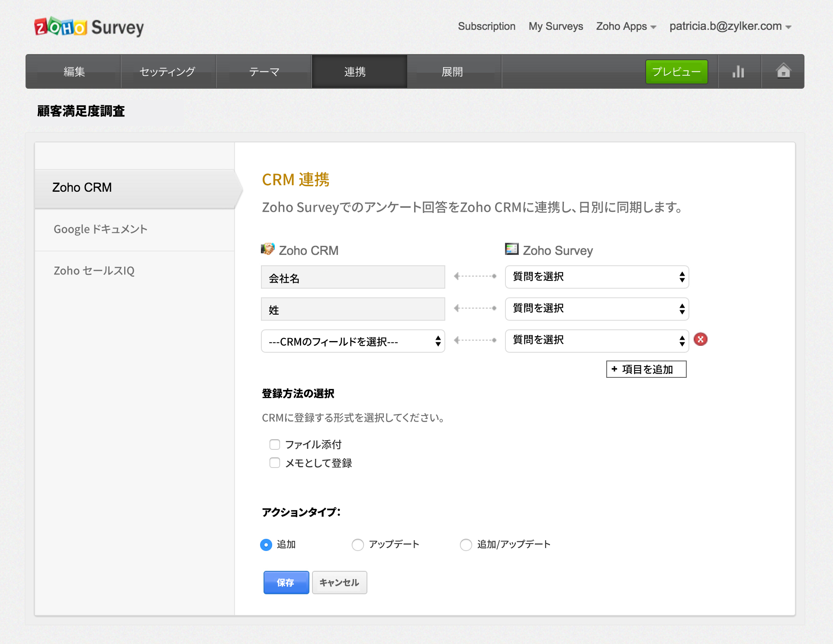The width and height of the screenshot is (833, 644).
Task: Check the メモとして登録 checkbox
Action: [275, 463]
